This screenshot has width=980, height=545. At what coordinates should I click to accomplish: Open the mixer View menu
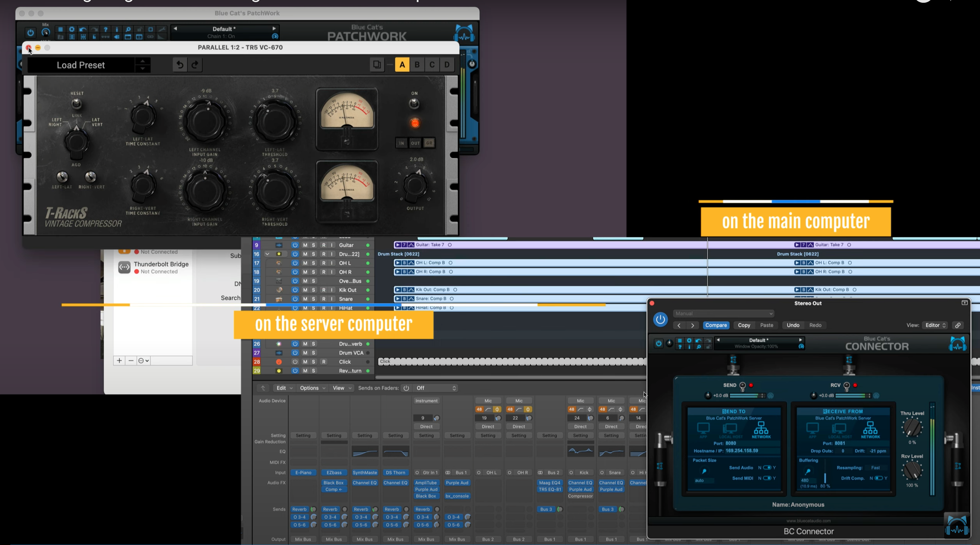tap(342, 388)
